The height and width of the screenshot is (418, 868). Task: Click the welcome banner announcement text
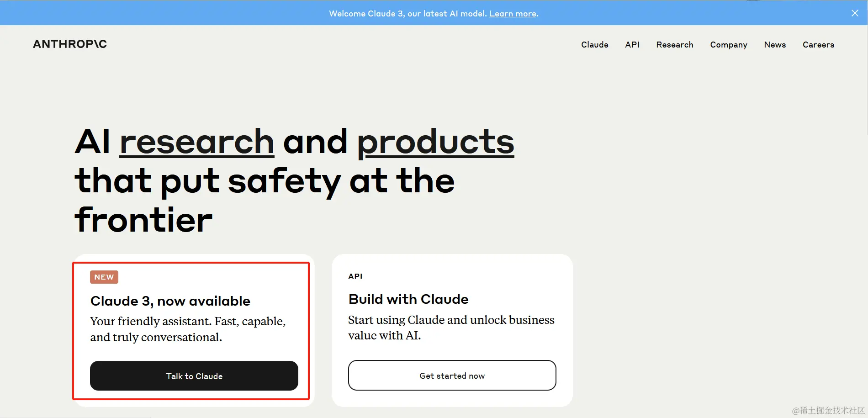tap(408, 13)
